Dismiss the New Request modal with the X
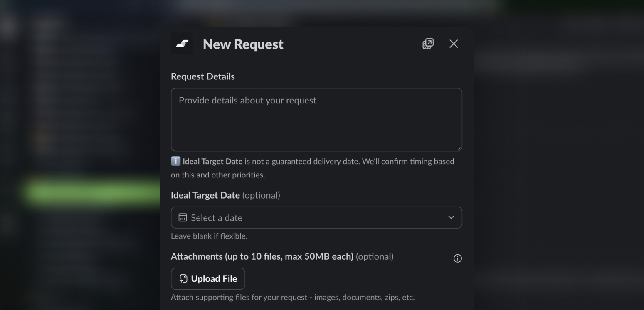Image resolution: width=644 pixels, height=310 pixels. click(x=453, y=44)
